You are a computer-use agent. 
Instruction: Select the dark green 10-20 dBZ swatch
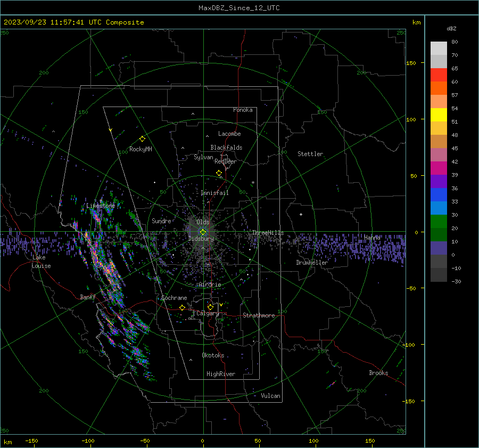[439, 234]
